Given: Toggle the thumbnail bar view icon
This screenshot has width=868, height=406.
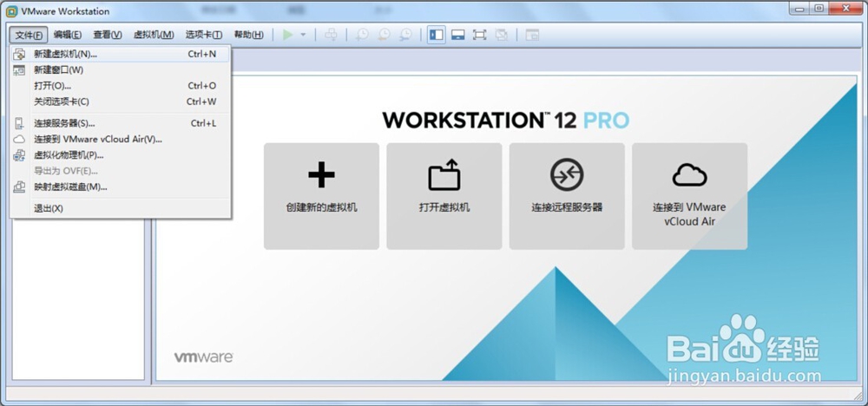Looking at the screenshot, I should [x=457, y=35].
